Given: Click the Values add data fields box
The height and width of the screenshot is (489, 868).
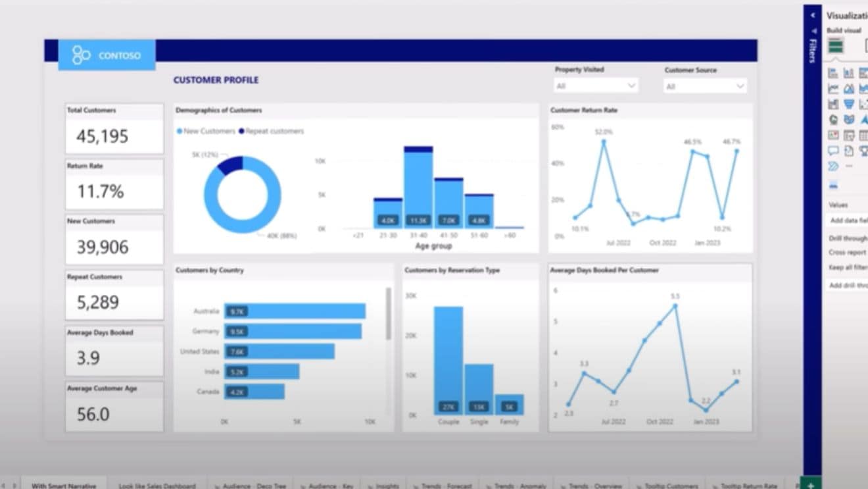Looking at the screenshot, I should click(x=848, y=220).
